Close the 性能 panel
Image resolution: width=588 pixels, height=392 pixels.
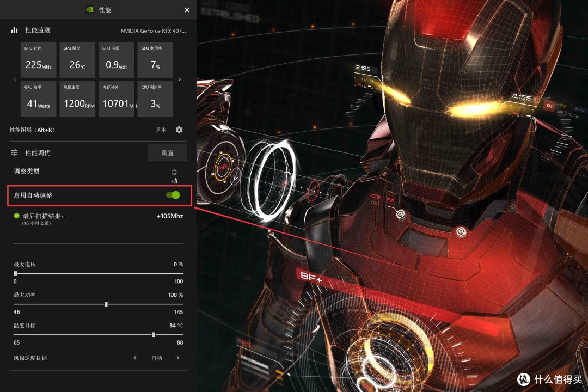(187, 10)
